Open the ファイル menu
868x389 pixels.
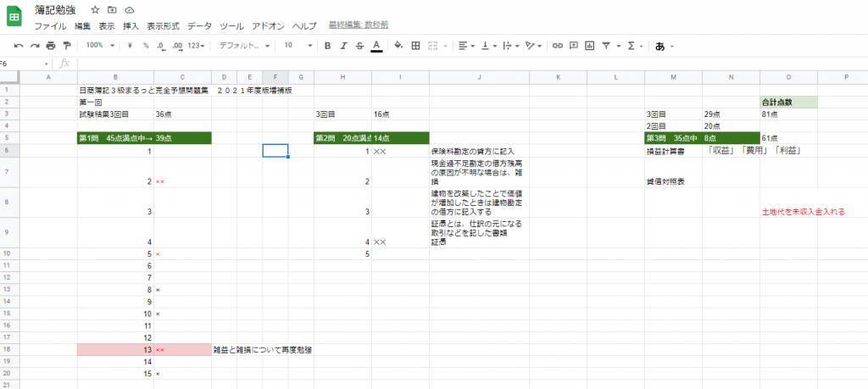click(50, 25)
